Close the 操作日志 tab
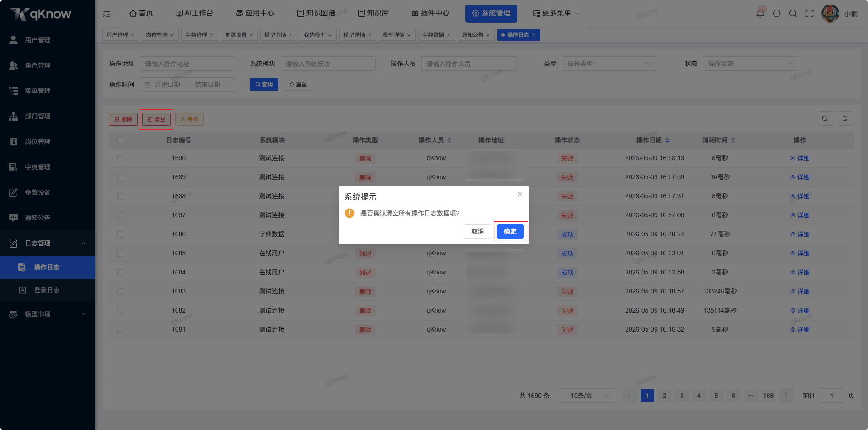 click(x=533, y=35)
